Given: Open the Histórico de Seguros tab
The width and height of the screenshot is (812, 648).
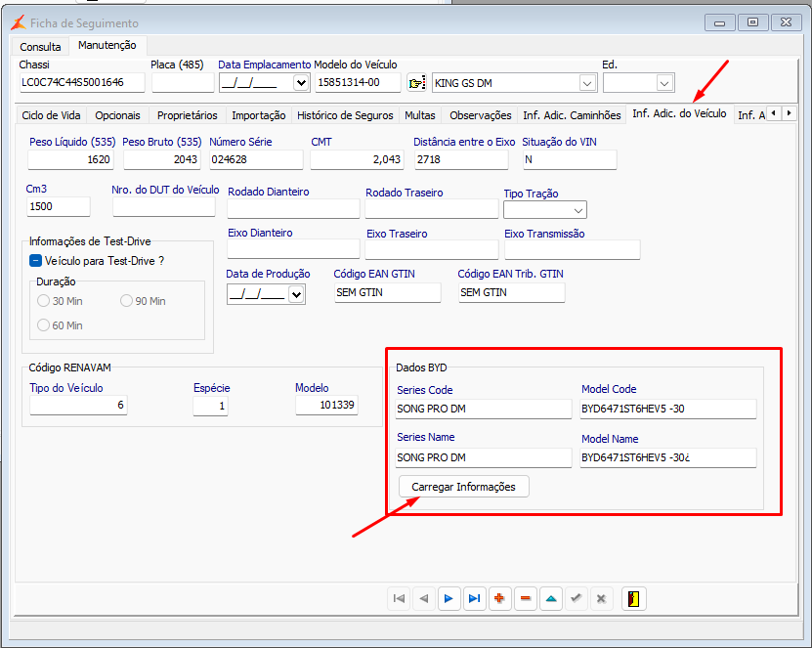Looking at the screenshot, I should (345, 115).
